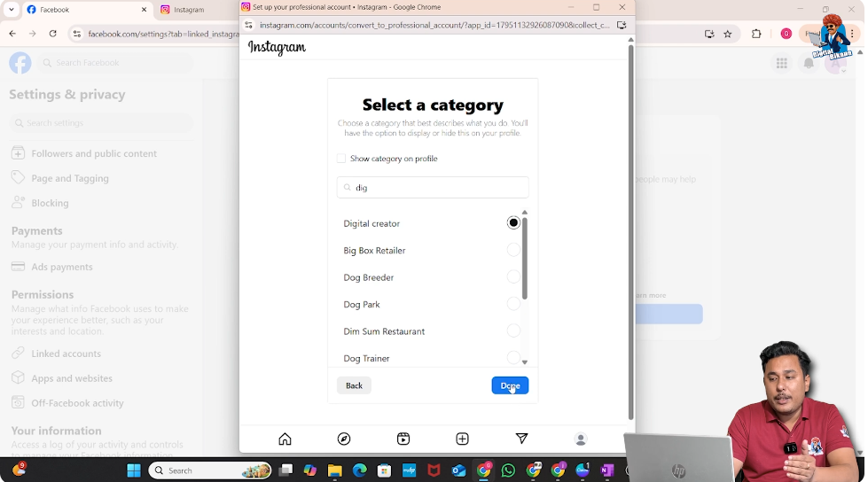
Task: Click the site info icon in popup address bar
Action: 248,25
